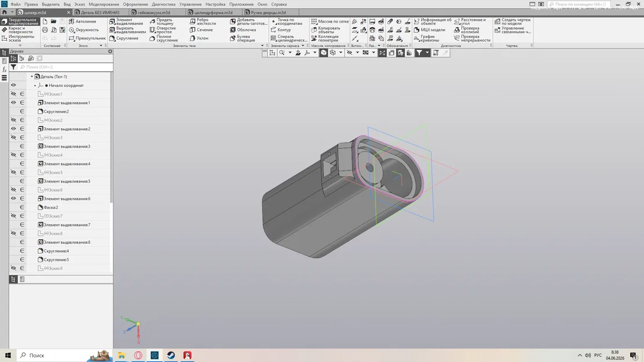644x362 pixels.
Task: Click Добавить деталь-заготовку tool
Action: pos(249,21)
